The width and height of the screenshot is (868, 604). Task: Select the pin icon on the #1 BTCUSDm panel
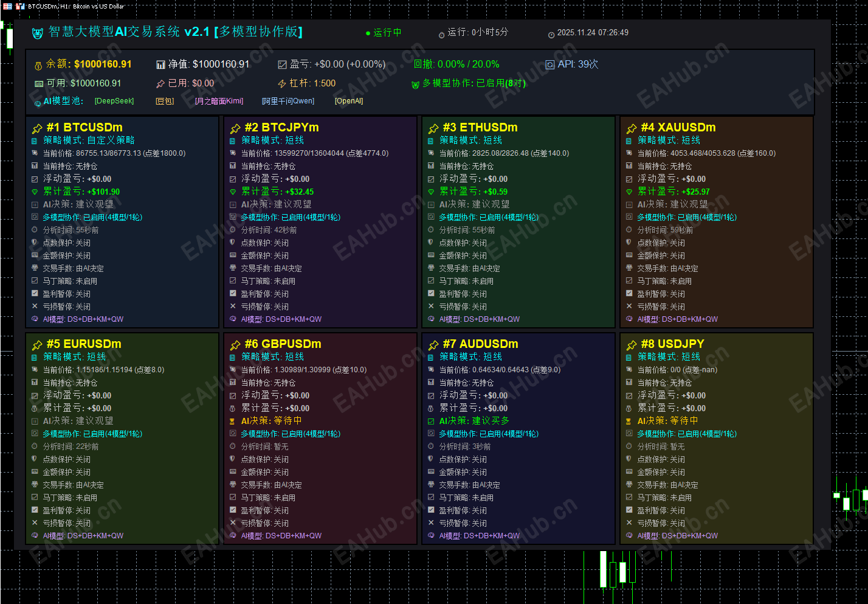38,128
